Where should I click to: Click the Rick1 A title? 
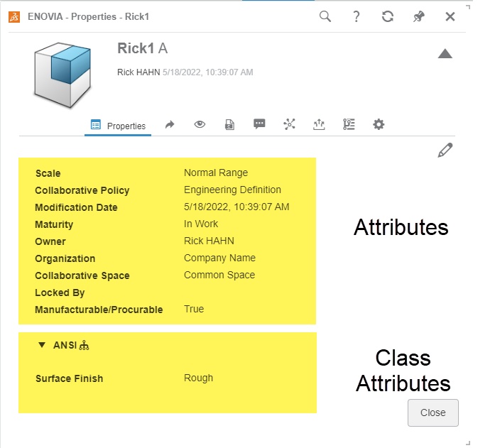point(142,48)
